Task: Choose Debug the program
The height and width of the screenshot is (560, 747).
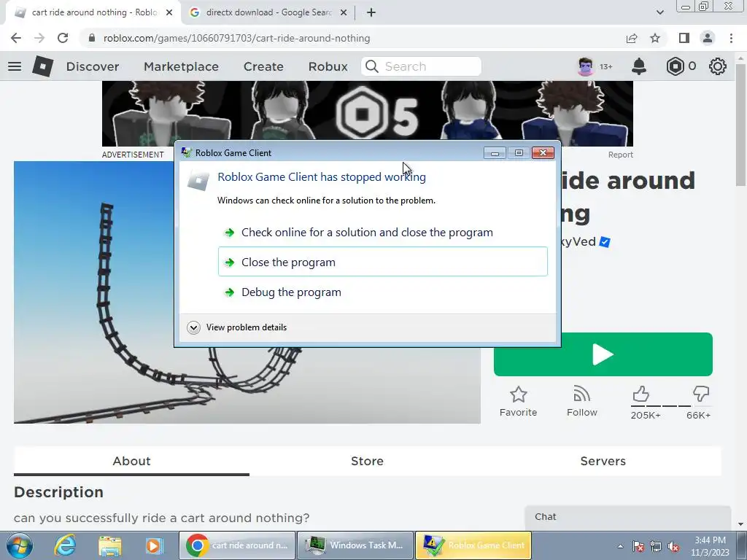Action: click(x=382, y=292)
